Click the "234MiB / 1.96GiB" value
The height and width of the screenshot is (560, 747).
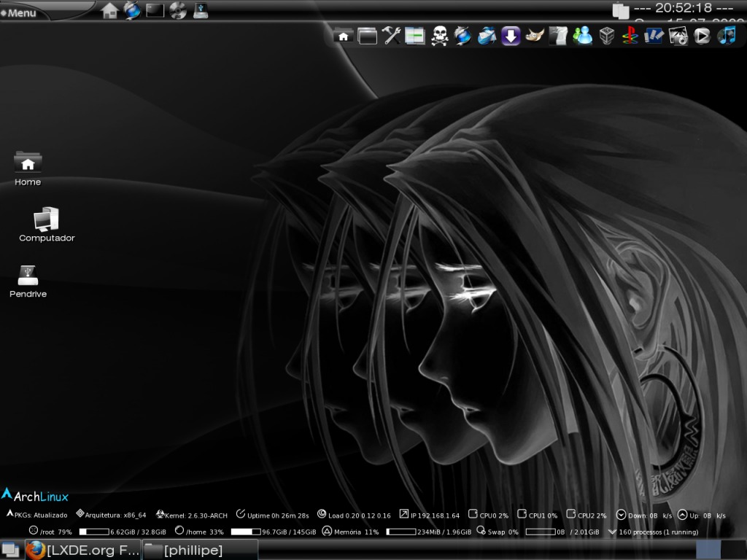[x=444, y=532]
